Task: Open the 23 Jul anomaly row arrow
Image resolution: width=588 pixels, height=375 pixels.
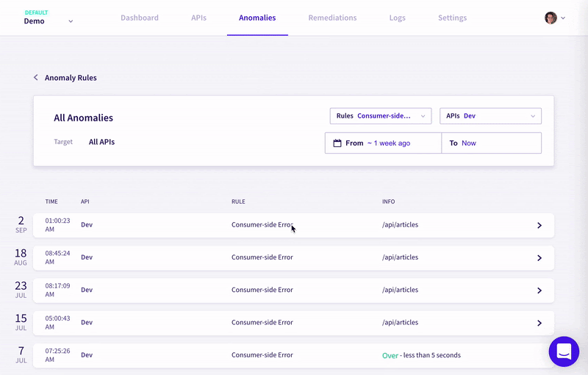Action: [x=539, y=290]
